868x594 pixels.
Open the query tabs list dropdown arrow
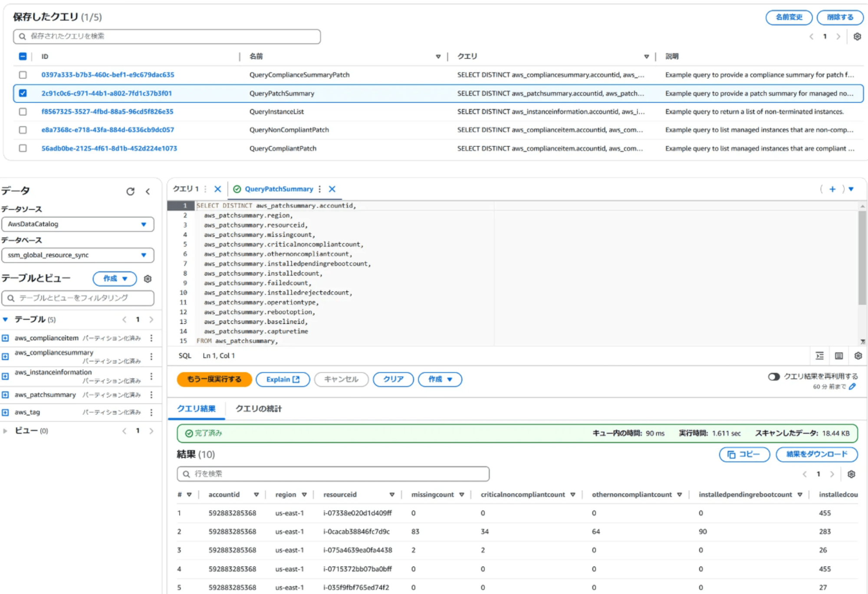coord(851,189)
